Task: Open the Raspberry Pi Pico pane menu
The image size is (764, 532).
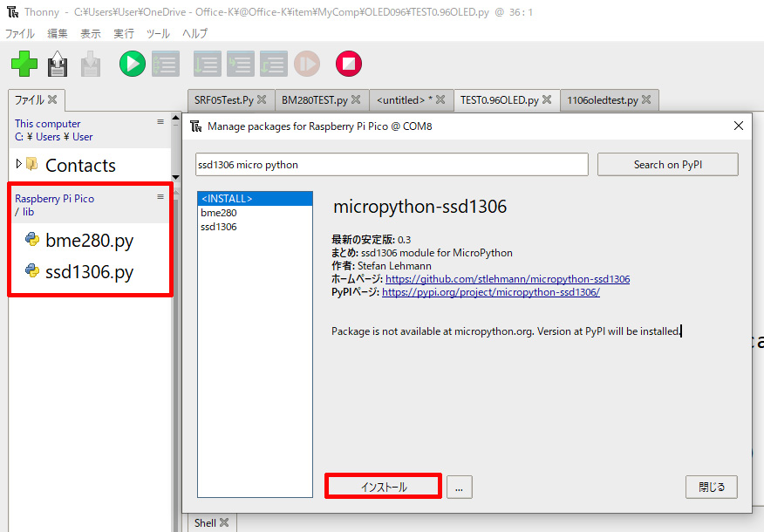Action: (160, 197)
